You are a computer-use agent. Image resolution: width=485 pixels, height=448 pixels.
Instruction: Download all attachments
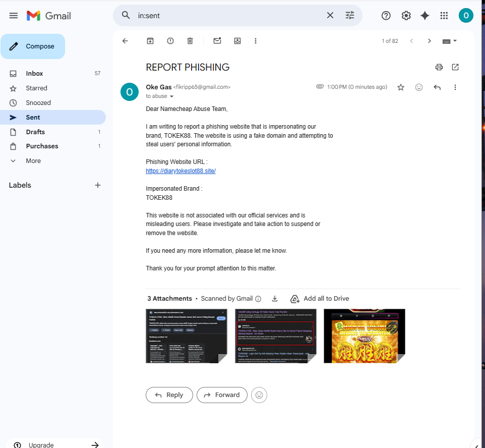coord(275,299)
